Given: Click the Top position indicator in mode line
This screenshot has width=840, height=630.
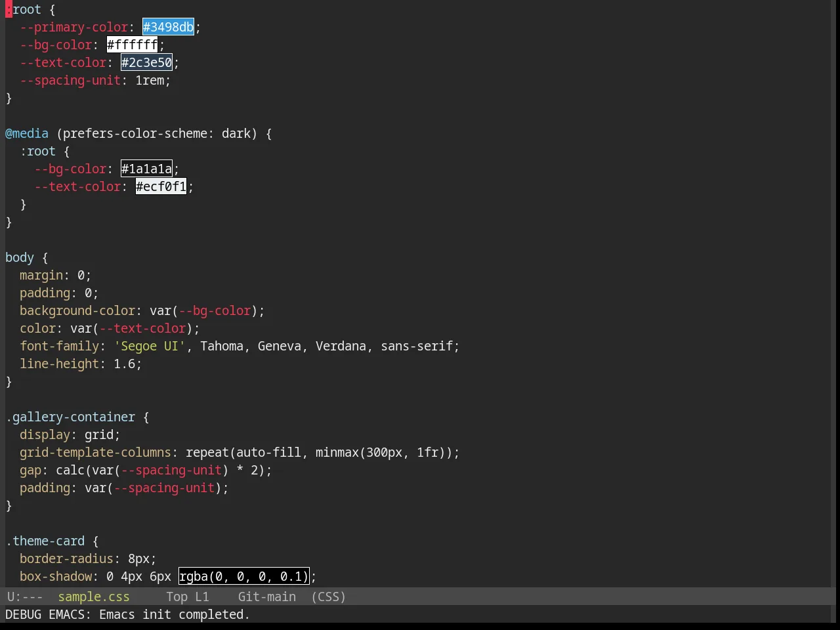Looking at the screenshot, I should pyautogui.click(x=177, y=597).
